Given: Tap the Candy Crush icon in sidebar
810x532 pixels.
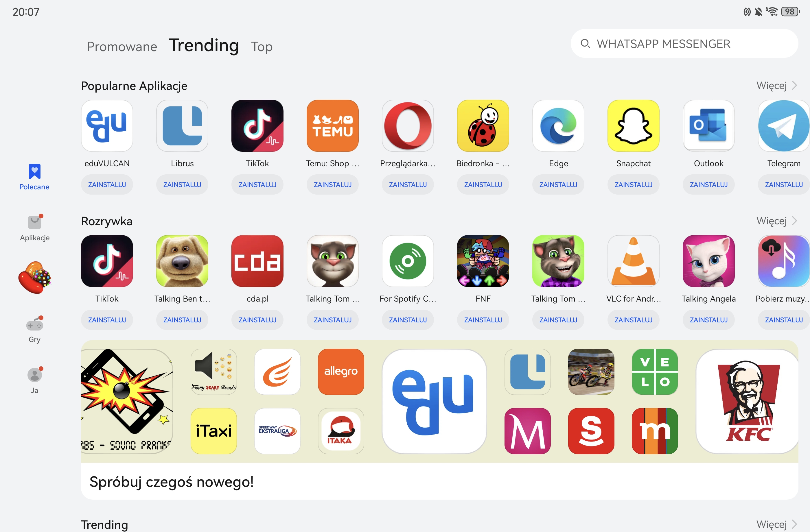Looking at the screenshot, I should click(34, 278).
